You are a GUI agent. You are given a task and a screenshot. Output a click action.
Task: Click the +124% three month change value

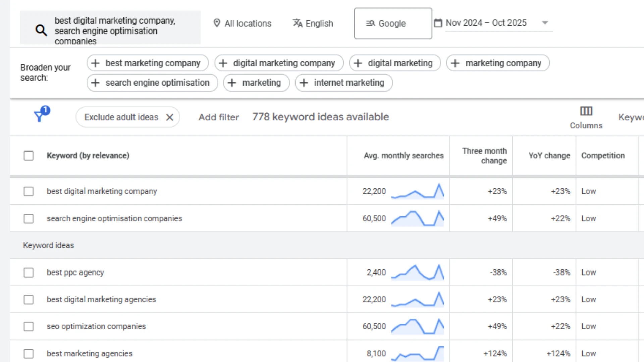[495, 353]
